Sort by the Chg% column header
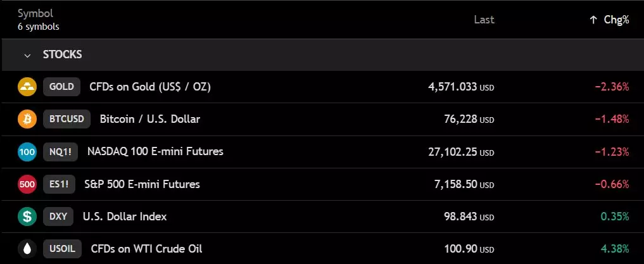The height and width of the screenshot is (264, 644). (x=616, y=20)
